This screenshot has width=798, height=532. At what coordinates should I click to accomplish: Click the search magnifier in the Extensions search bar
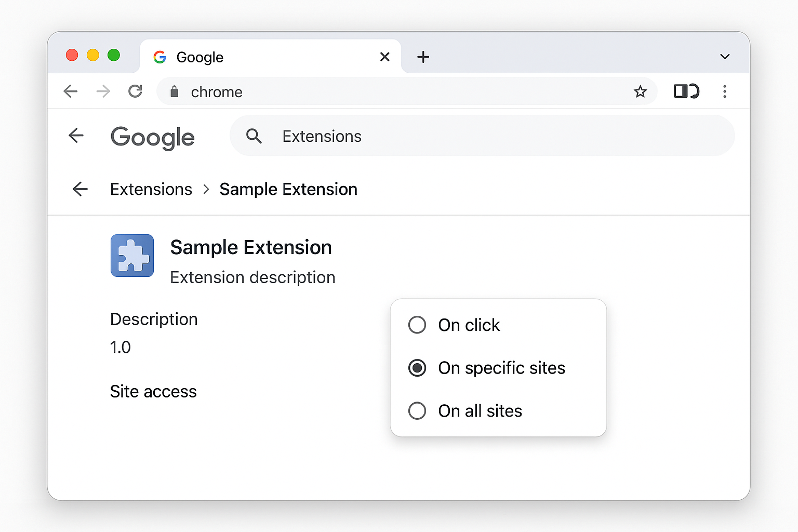[254, 136]
